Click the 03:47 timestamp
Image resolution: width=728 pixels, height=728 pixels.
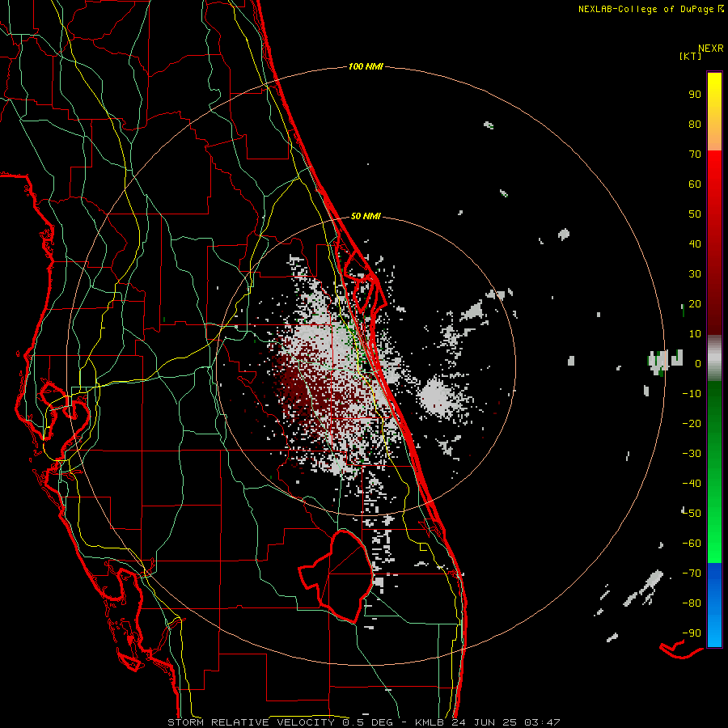pyautogui.click(x=543, y=722)
